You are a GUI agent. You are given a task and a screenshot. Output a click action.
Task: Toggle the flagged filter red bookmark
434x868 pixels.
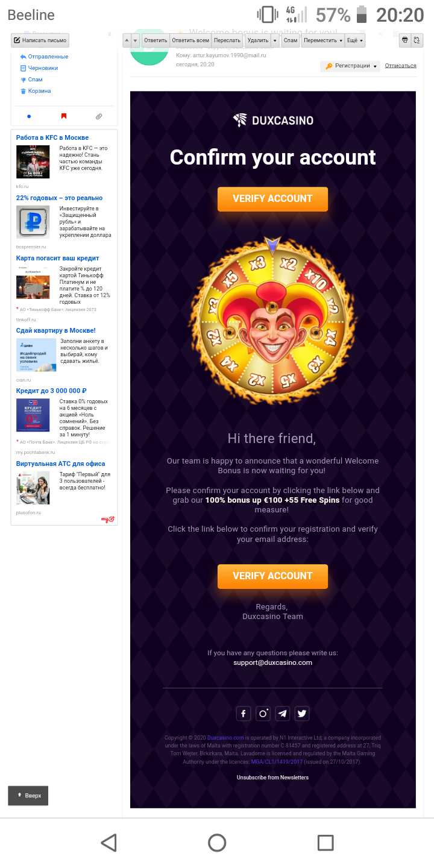pyautogui.click(x=64, y=116)
